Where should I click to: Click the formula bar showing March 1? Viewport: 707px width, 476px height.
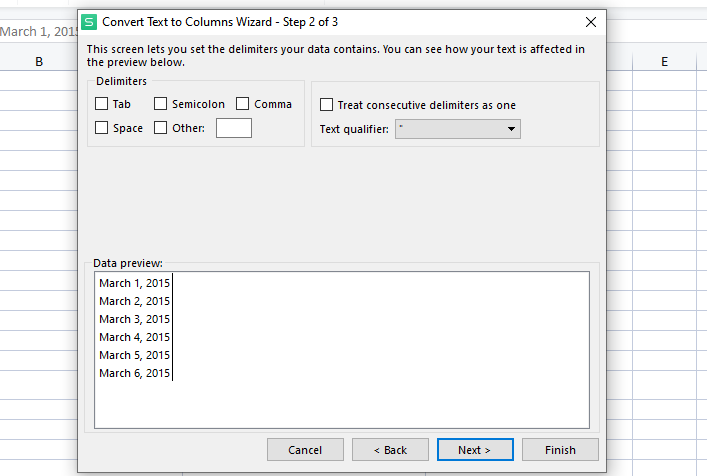click(x=38, y=32)
